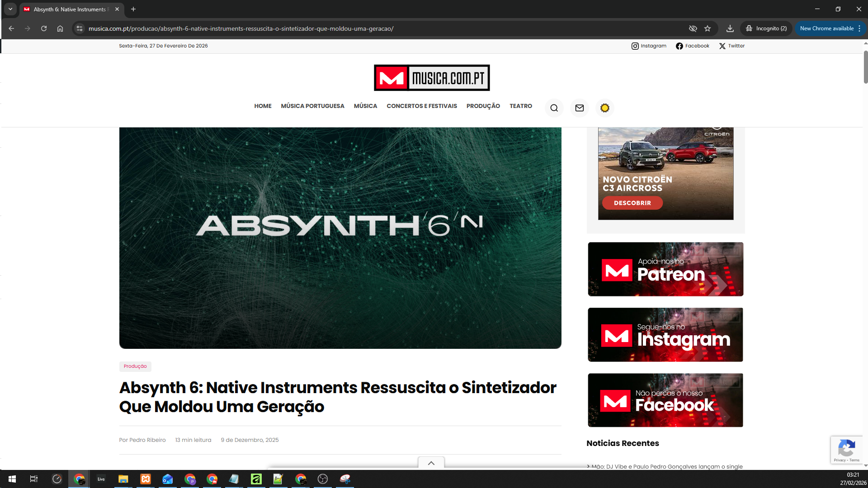Select the Absynth 6 browser tab

(x=71, y=9)
